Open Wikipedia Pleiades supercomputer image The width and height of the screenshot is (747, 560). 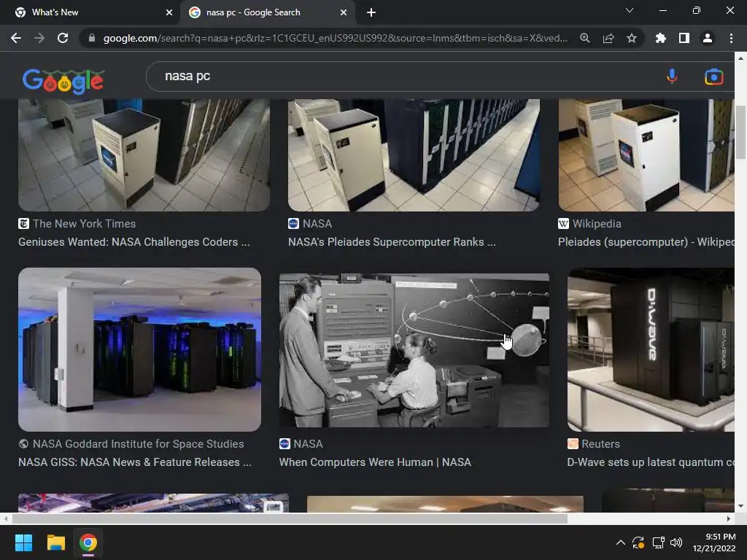[x=646, y=155]
